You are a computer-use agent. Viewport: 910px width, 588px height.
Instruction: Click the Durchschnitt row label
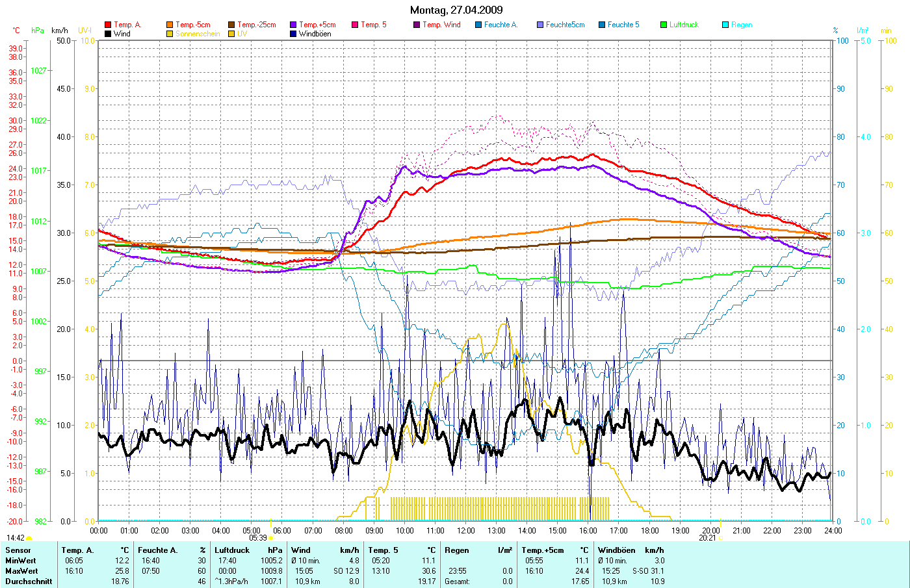[x=29, y=582]
